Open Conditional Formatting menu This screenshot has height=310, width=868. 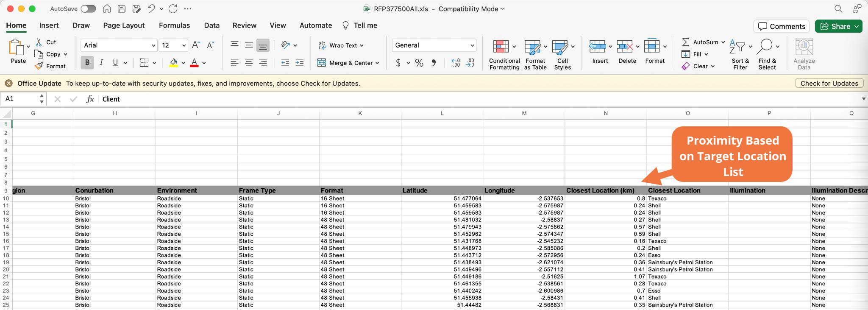click(x=504, y=55)
